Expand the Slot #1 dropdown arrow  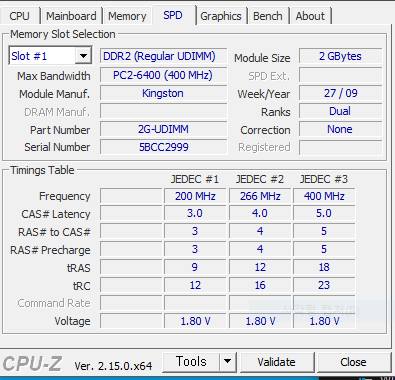(83, 56)
